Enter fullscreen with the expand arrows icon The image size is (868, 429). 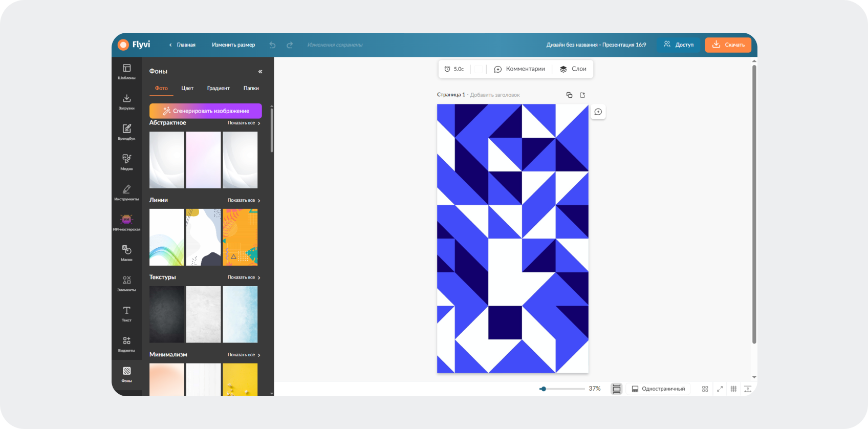(720, 389)
